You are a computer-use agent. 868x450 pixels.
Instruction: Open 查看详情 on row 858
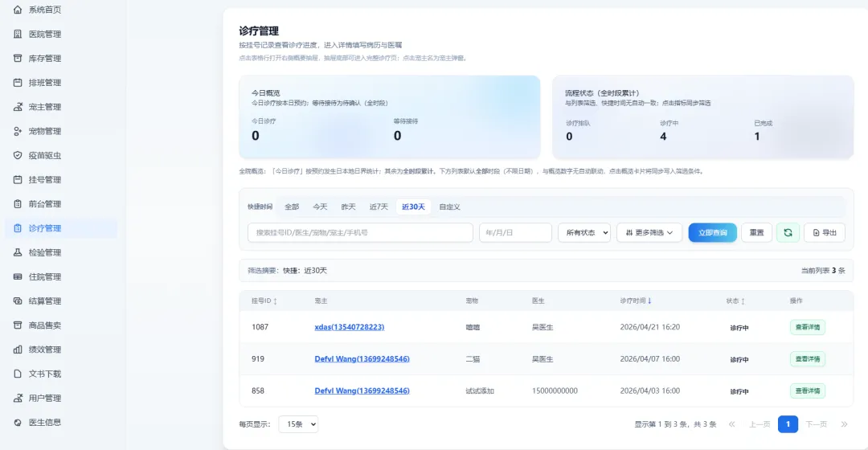pos(808,391)
